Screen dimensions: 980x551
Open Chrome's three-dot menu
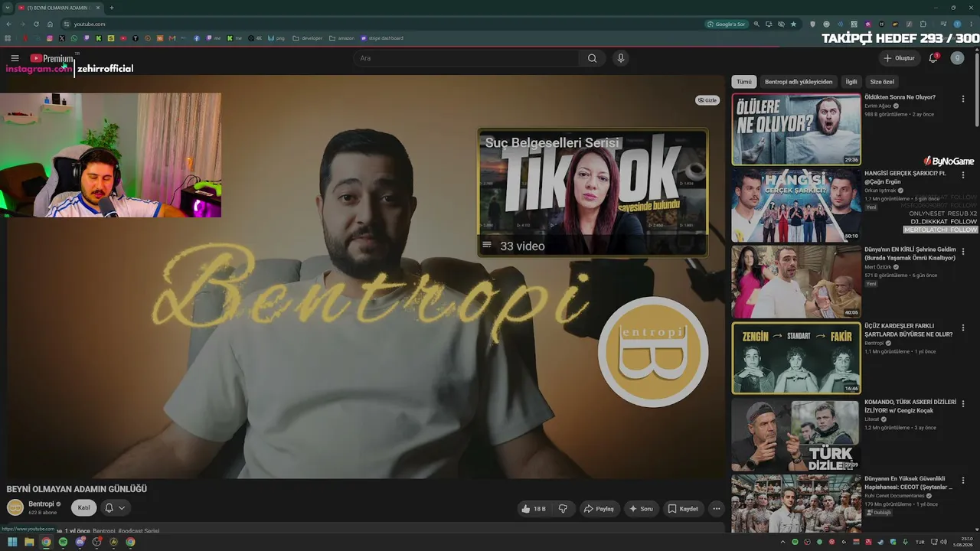971,24
